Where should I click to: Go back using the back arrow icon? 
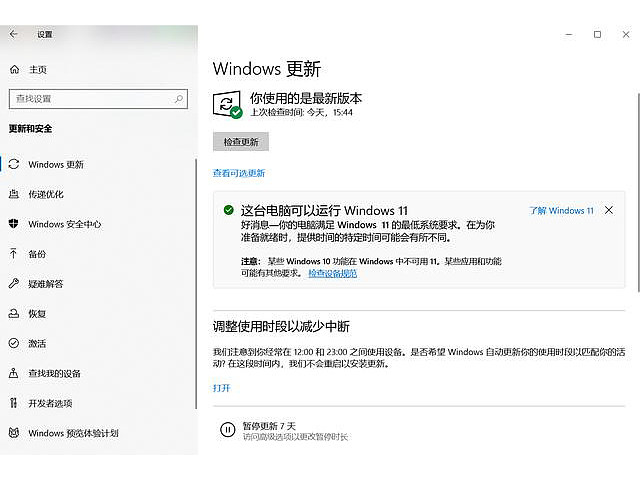click(13, 34)
